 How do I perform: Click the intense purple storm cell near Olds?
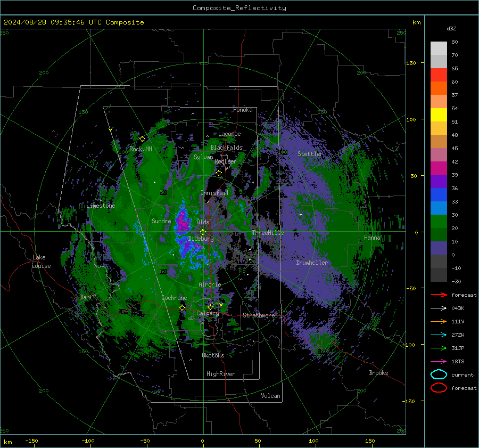coord(183,222)
